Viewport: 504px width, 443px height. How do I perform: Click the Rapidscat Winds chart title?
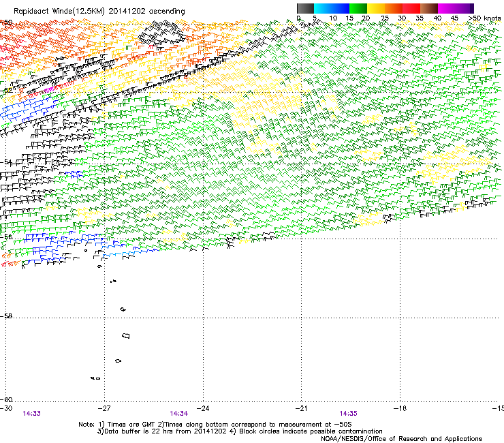pyautogui.click(x=99, y=12)
